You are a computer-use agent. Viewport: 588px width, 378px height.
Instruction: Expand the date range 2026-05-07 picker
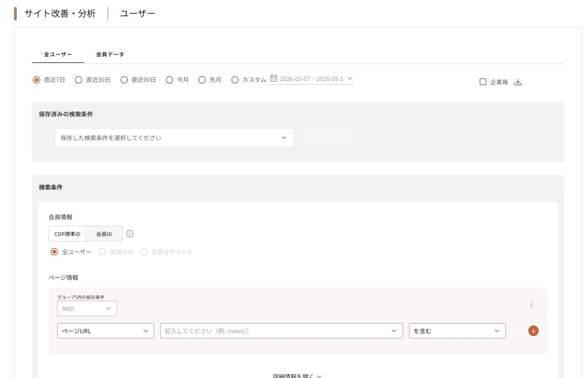311,79
